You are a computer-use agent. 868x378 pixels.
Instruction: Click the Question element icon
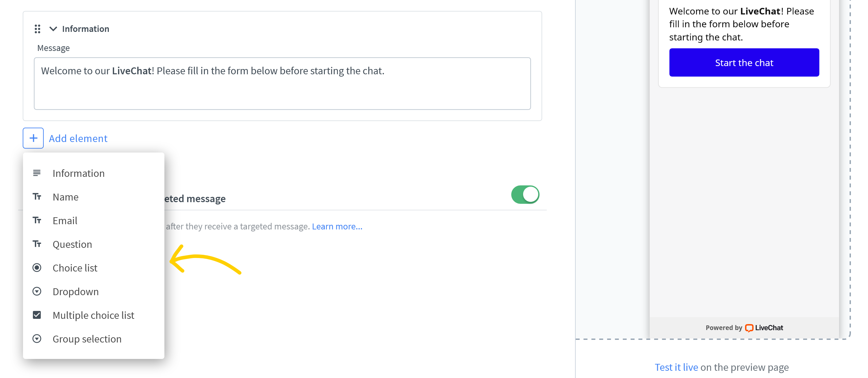click(37, 244)
